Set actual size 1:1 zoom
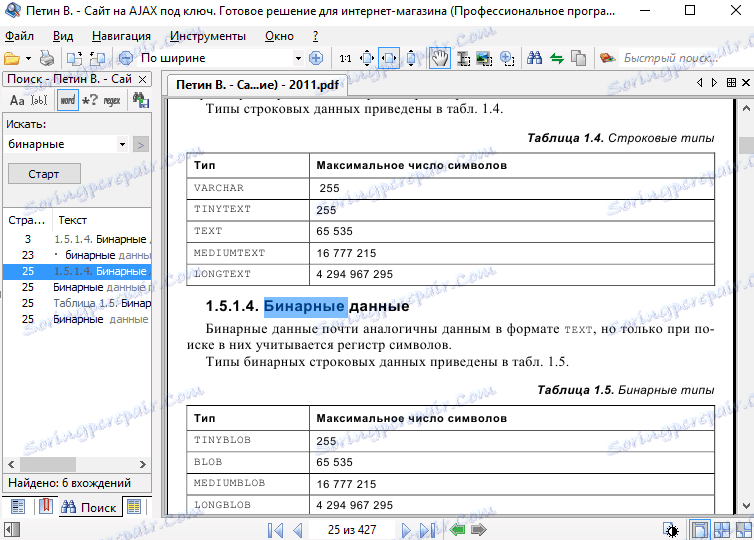Screen dimensions: 754x540 click(x=345, y=58)
